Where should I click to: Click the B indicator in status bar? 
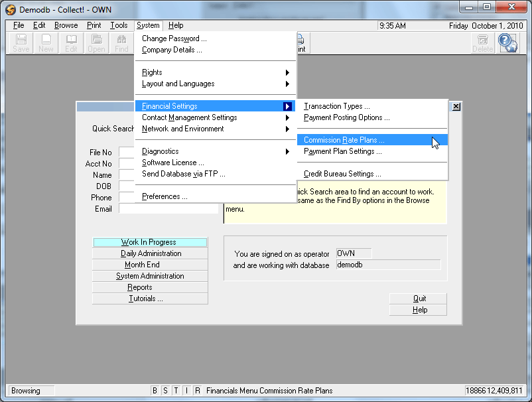point(155,391)
